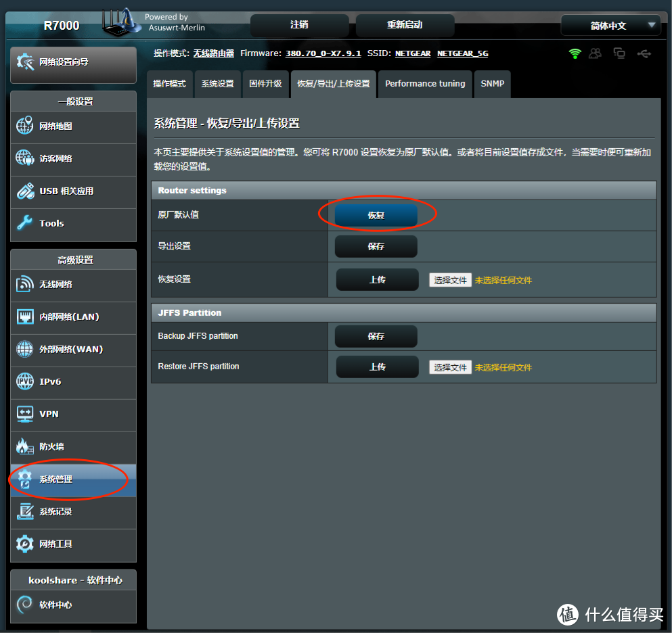672x633 pixels.
Task: Click the 恢复 factory reset button
Action: tap(376, 213)
